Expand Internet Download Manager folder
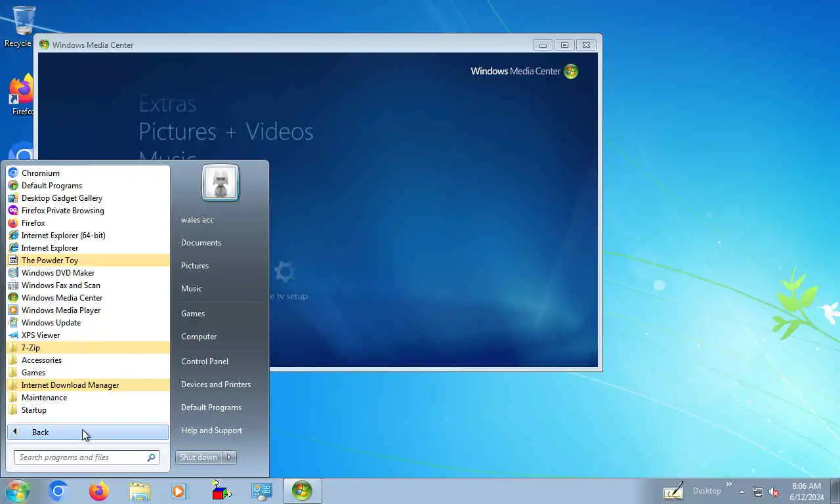This screenshot has width=840, height=504. pyautogui.click(x=88, y=385)
